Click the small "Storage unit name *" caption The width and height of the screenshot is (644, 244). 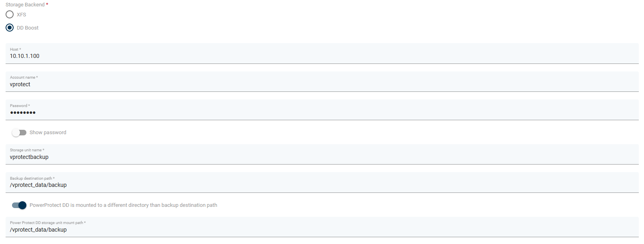27,150
